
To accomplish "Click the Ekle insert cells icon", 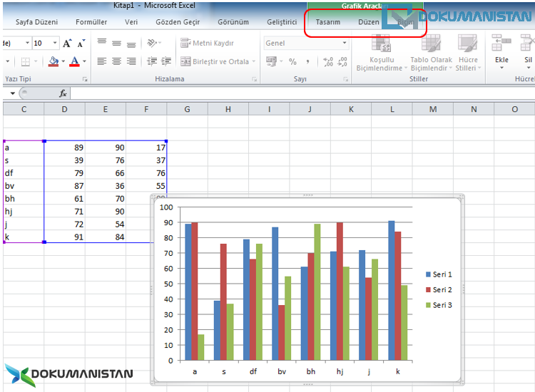I will (501, 43).
